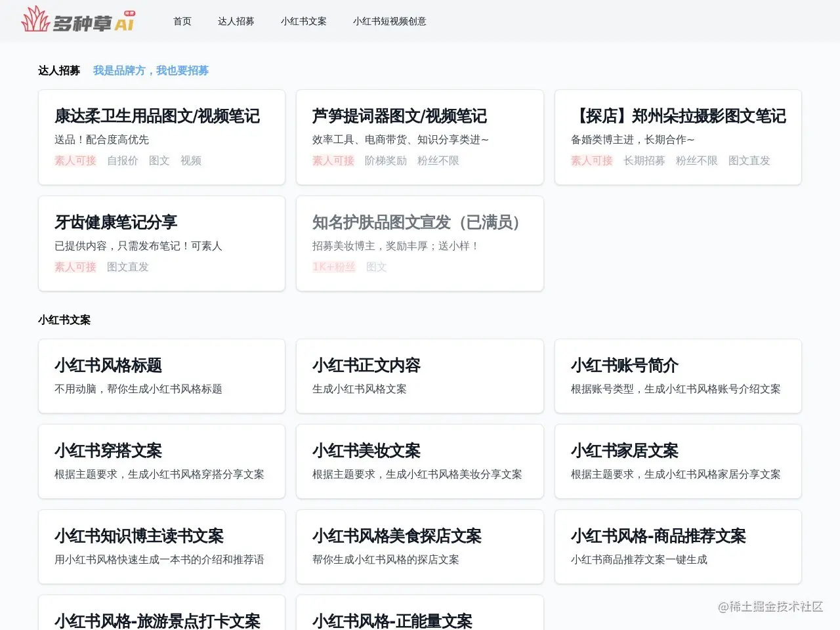The image size is (840, 630).
Task: Open the 芦笋提词器图文/视频笔记 card
Action: click(420, 137)
